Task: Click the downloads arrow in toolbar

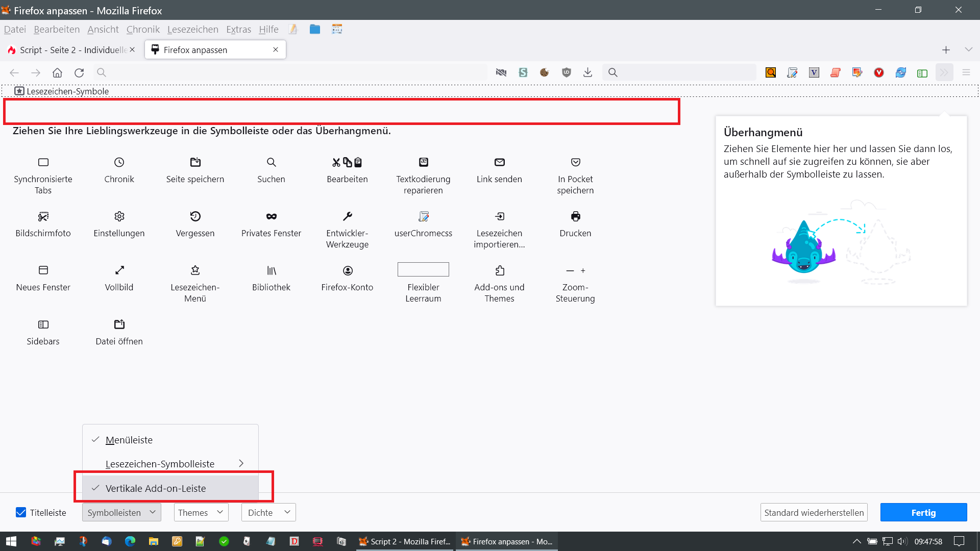Action: [x=587, y=72]
